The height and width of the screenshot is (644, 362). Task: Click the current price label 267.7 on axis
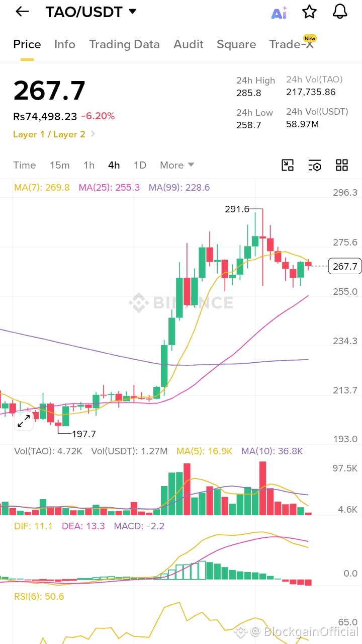click(x=345, y=266)
